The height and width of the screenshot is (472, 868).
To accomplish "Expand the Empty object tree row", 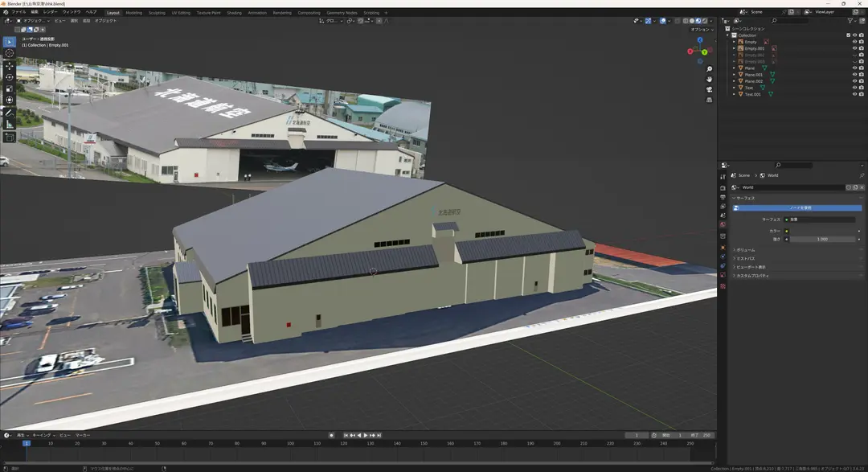I will pos(735,42).
